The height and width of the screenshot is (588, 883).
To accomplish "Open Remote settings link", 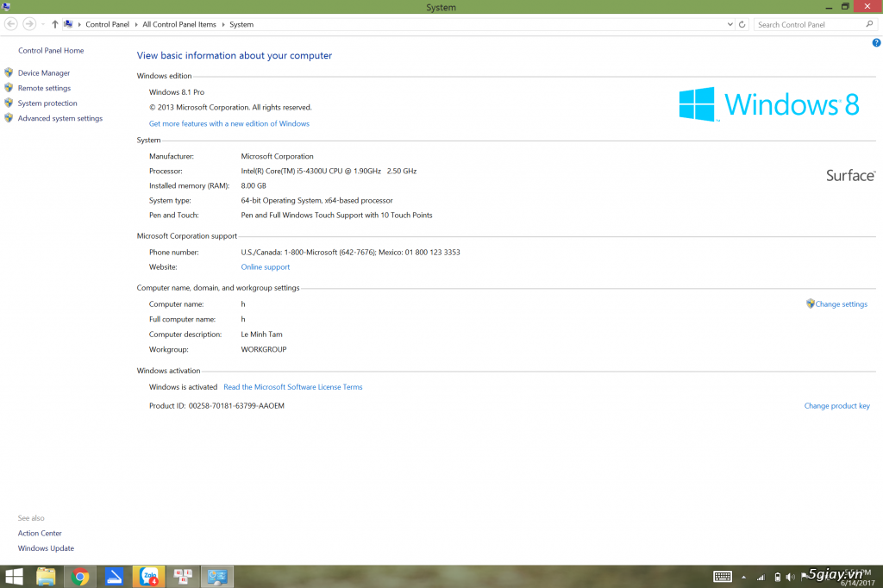I will 44,88.
